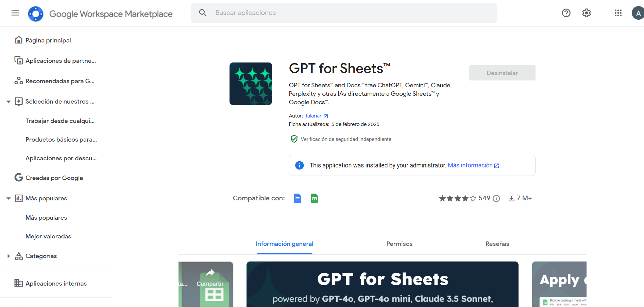The width and height of the screenshot is (644, 307).
Task: Open the settings gear icon
Action: (586, 13)
